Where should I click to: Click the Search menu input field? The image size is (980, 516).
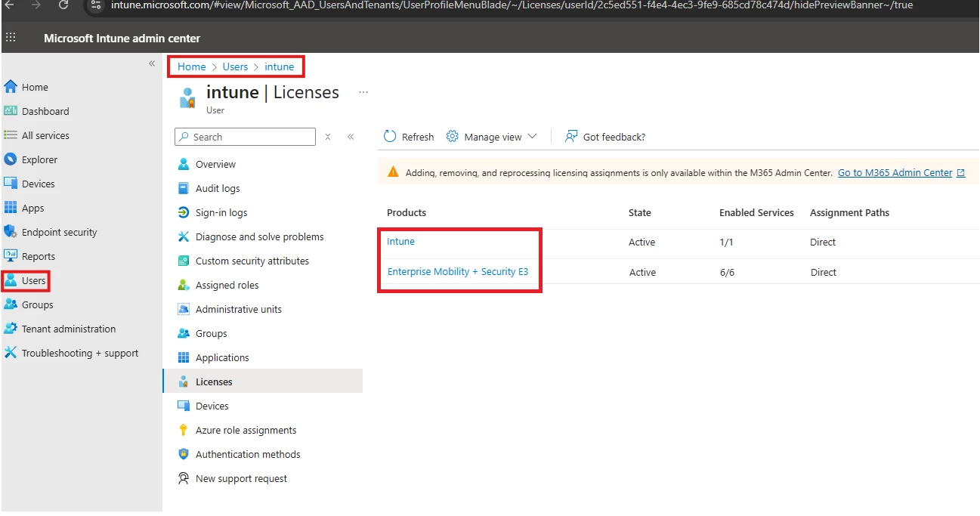coord(245,137)
